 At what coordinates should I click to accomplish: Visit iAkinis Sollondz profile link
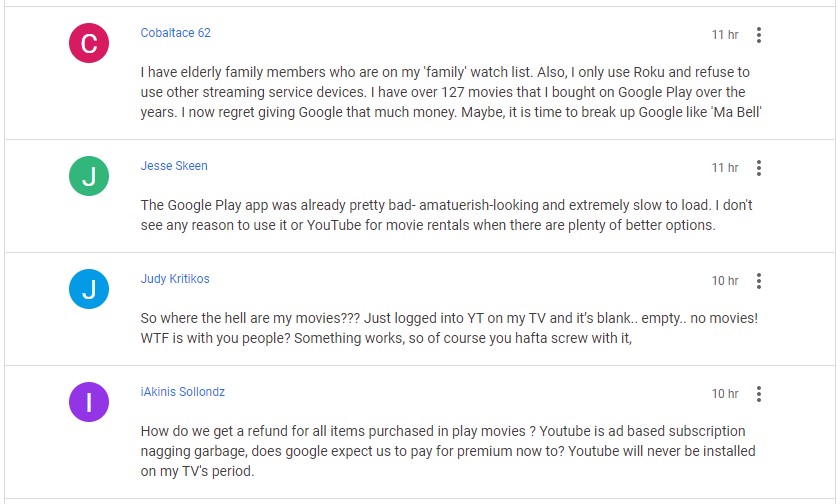183,392
